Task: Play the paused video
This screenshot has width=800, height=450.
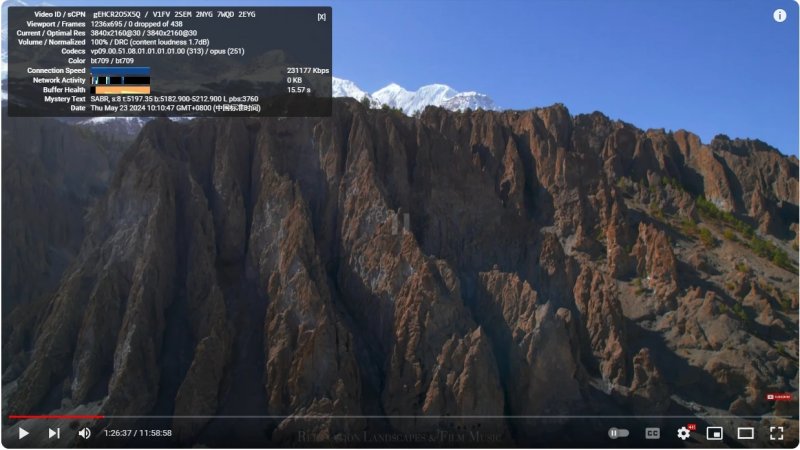Action: [x=23, y=433]
